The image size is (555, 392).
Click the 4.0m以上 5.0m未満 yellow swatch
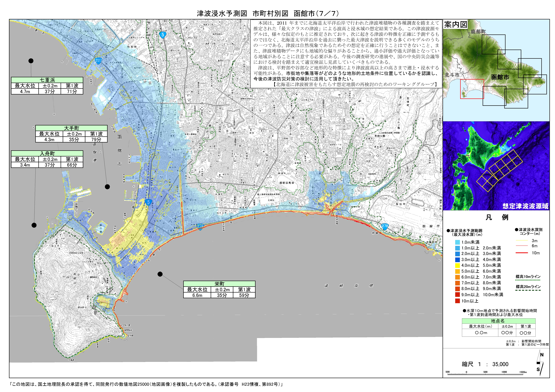(x=457, y=265)
